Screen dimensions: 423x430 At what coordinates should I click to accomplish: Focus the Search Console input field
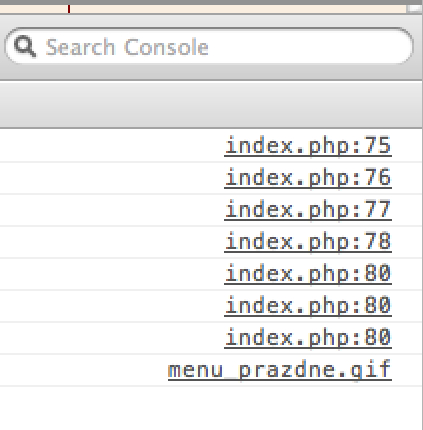coord(209,46)
